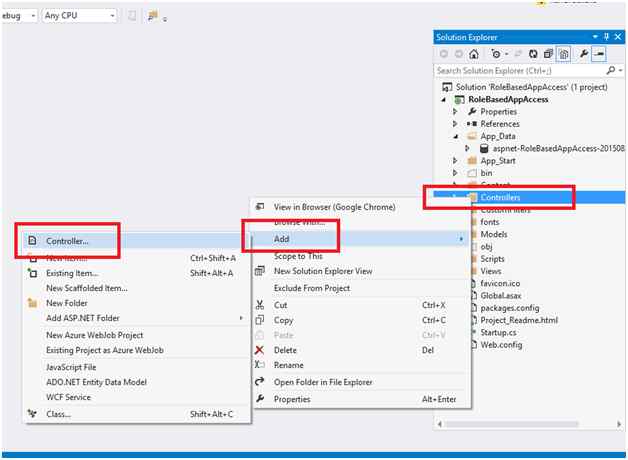Collapse the RoleBasedAppAccess project node
The height and width of the screenshot is (460, 628).
coord(444,99)
